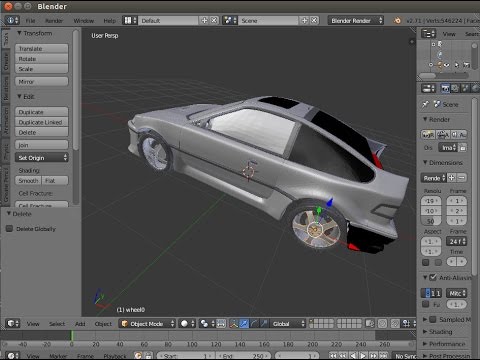Remove the render preset with minus icon

pos(462,178)
